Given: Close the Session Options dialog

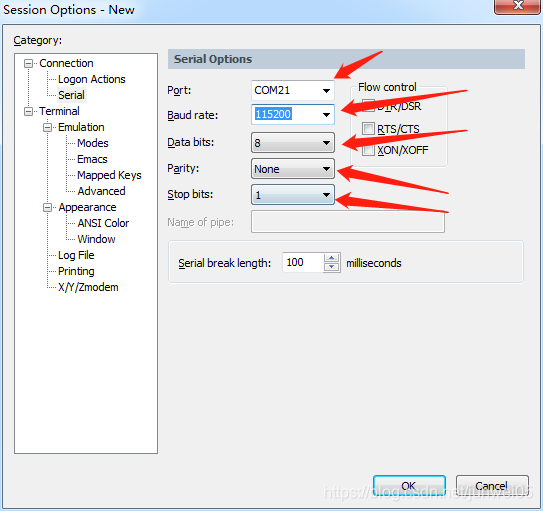Looking at the screenshot, I should pyautogui.click(x=518, y=6).
